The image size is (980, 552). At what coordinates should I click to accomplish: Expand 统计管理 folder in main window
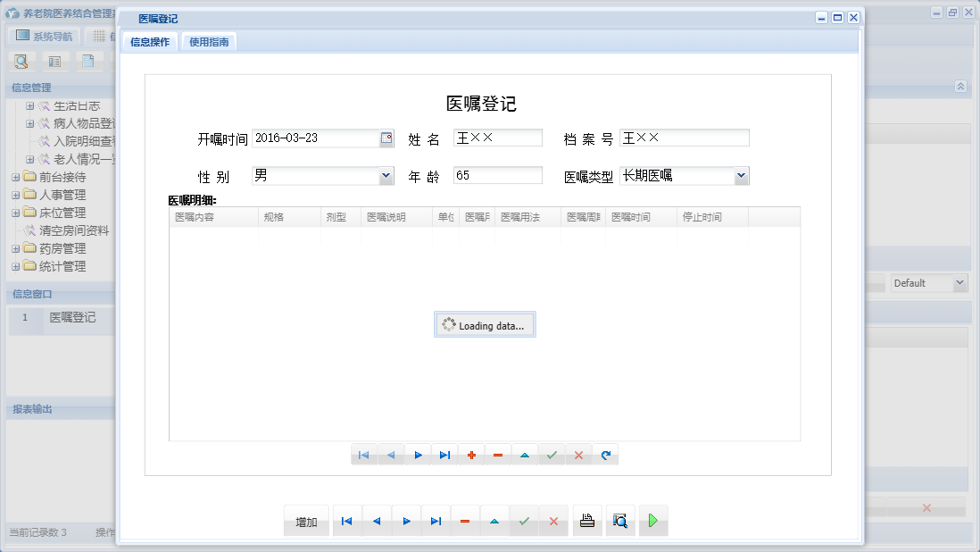16,266
